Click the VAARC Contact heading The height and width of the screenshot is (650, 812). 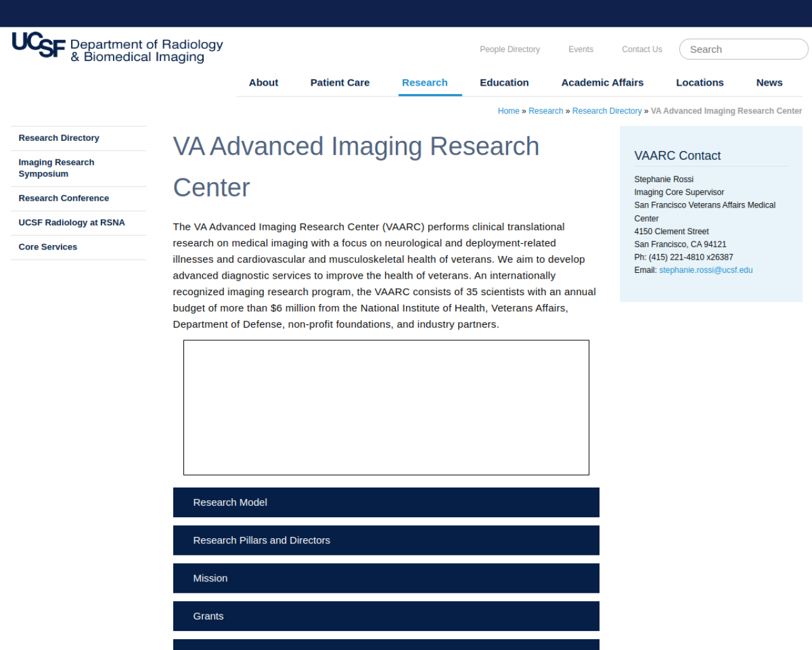point(677,156)
